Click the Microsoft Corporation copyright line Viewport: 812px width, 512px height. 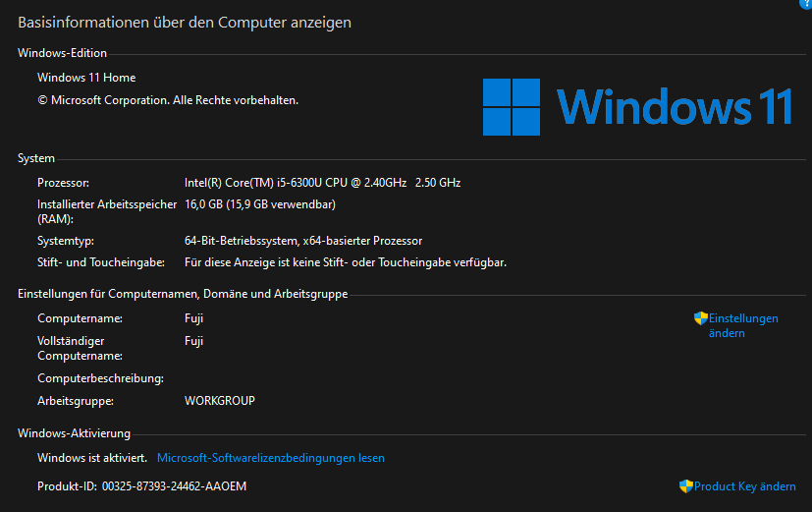[168, 100]
